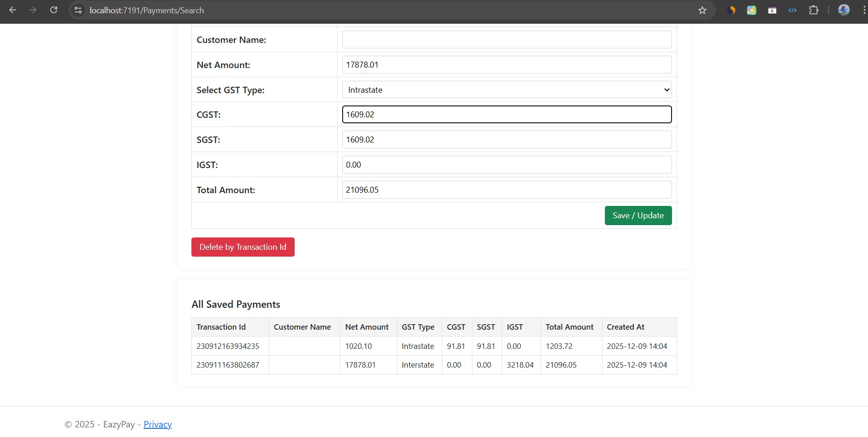Bookmark this page with the star icon

[x=702, y=10]
